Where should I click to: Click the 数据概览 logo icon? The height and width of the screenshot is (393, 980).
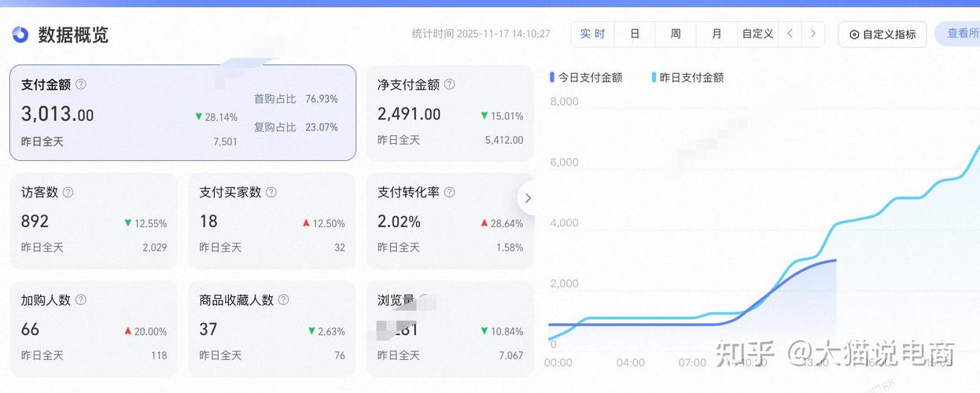20,35
